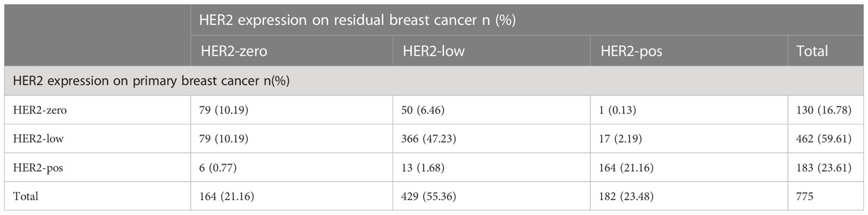Click the HER2-low row label
The height and width of the screenshot is (215, 868).
[x=28, y=138]
